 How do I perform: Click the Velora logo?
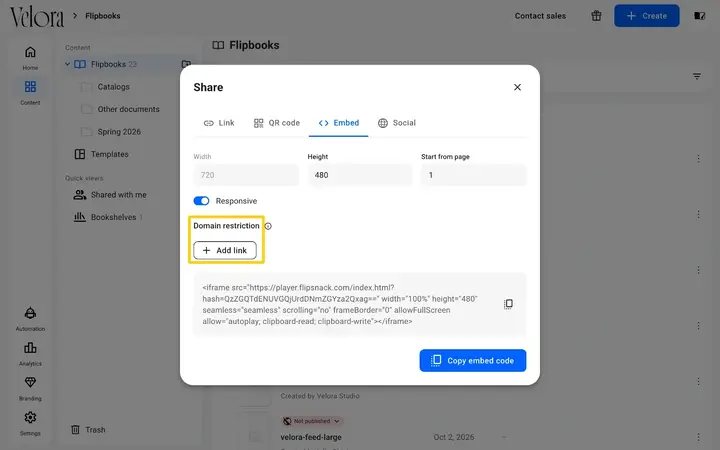[x=37, y=17]
